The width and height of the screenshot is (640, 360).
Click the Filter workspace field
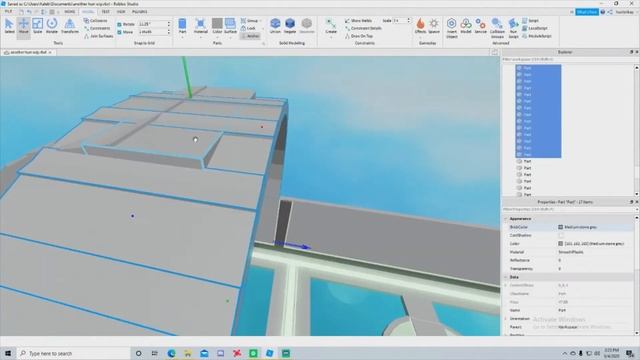click(567, 59)
